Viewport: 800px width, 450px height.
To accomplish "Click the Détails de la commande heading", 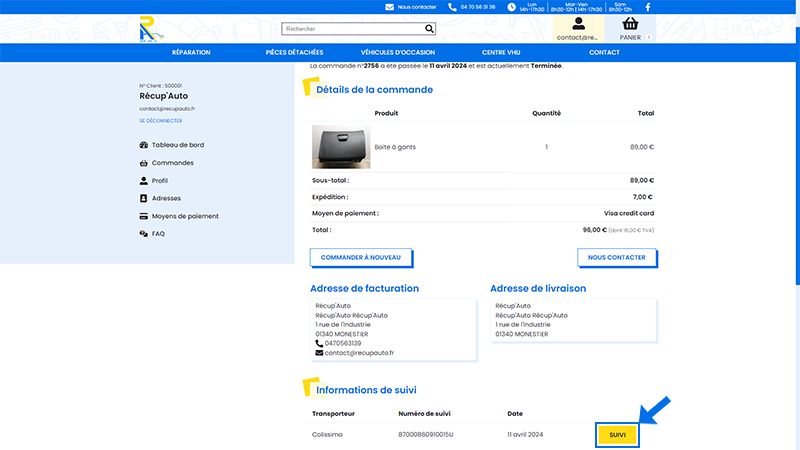I will [x=374, y=90].
